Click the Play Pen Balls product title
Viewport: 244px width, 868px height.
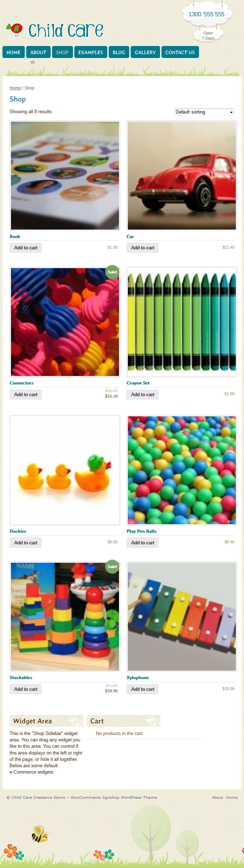[x=142, y=531]
